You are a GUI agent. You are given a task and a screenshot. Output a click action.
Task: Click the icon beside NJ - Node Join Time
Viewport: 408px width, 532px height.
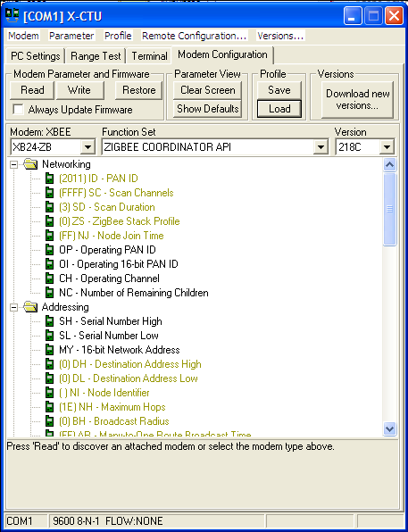pos(50,236)
